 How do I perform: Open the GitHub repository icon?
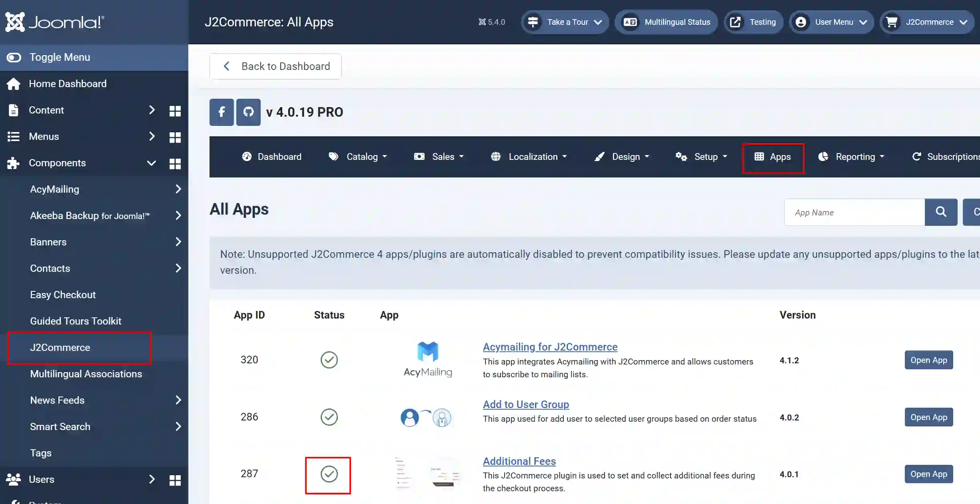click(x=248, y=112)
